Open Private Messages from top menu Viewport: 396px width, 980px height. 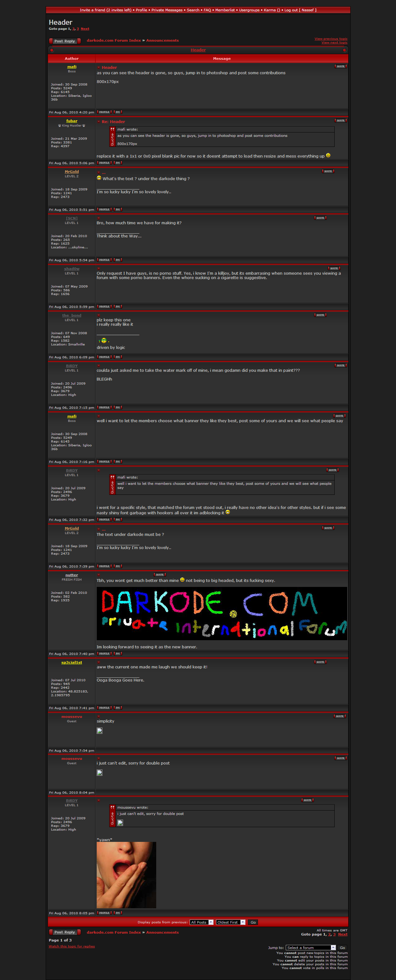167,10
